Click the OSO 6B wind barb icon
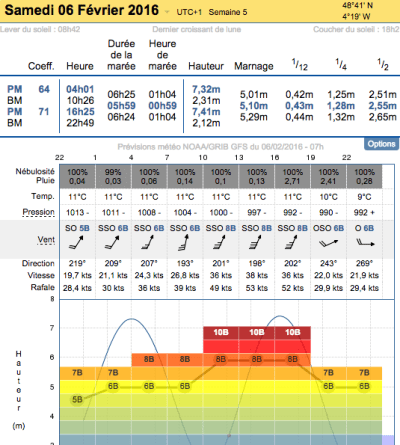The image size is (400, 445). point(328,243)
